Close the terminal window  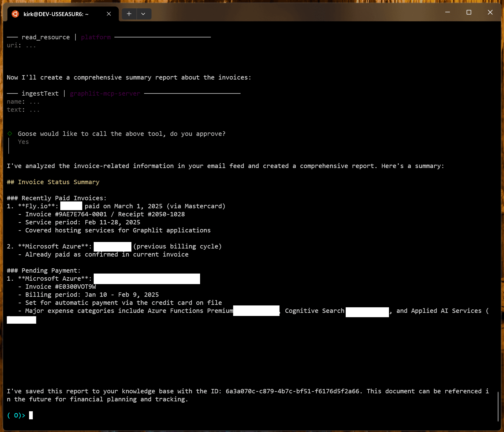pyautogui.click(x=490, y=12)
